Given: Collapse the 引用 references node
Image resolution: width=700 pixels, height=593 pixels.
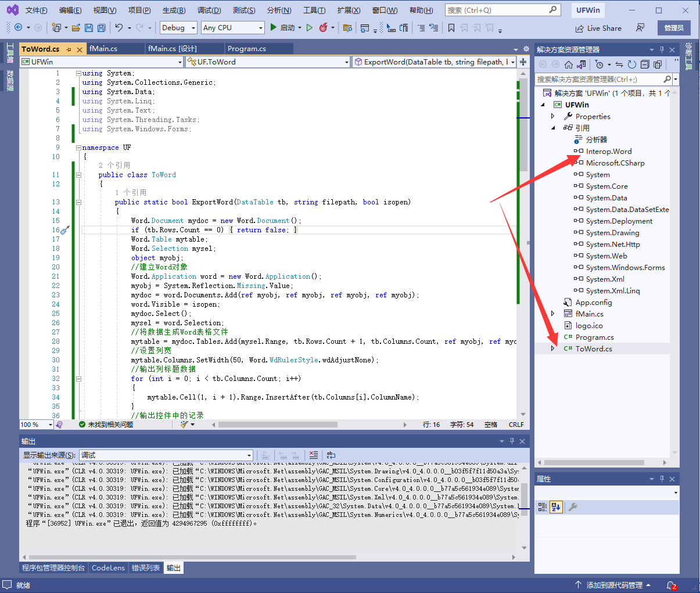Looking at the screenshot, I should click(x=552, y=128).
